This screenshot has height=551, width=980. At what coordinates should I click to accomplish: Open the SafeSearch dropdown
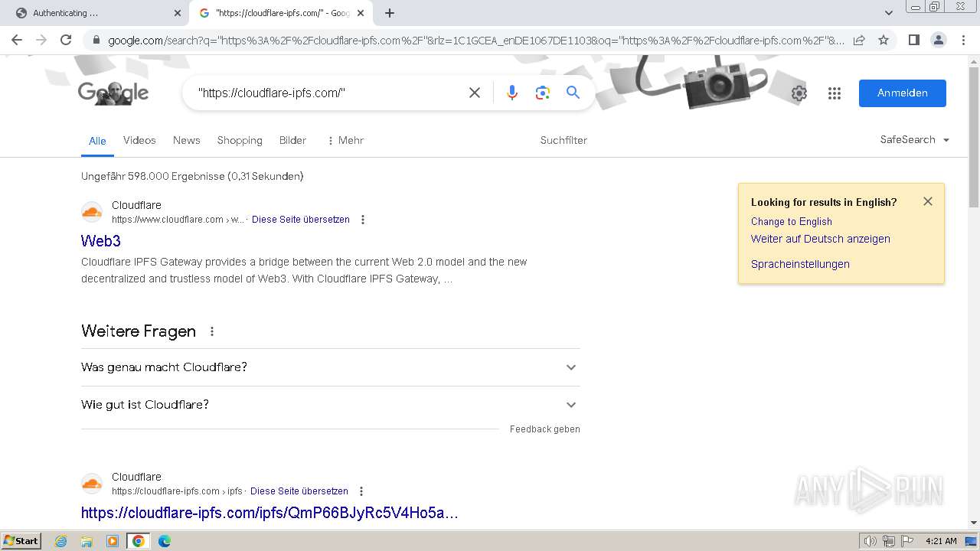pyautogui.click(x=915, y=140)
